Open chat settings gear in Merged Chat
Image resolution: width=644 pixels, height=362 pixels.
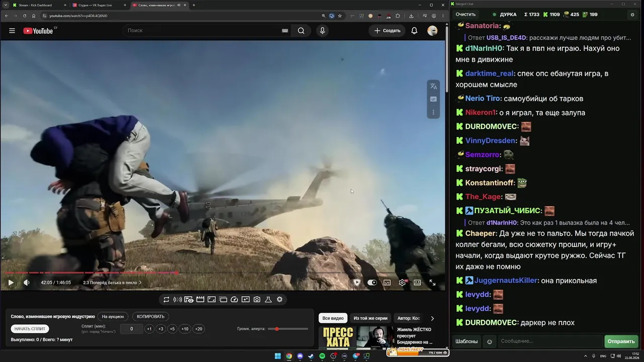point(632,15)
